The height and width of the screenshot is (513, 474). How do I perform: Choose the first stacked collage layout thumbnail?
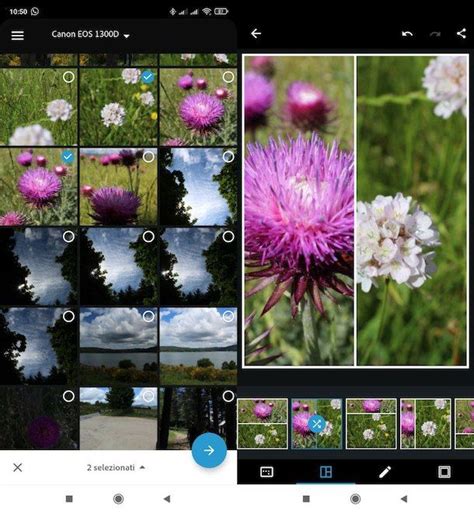(x=262, y=424)
